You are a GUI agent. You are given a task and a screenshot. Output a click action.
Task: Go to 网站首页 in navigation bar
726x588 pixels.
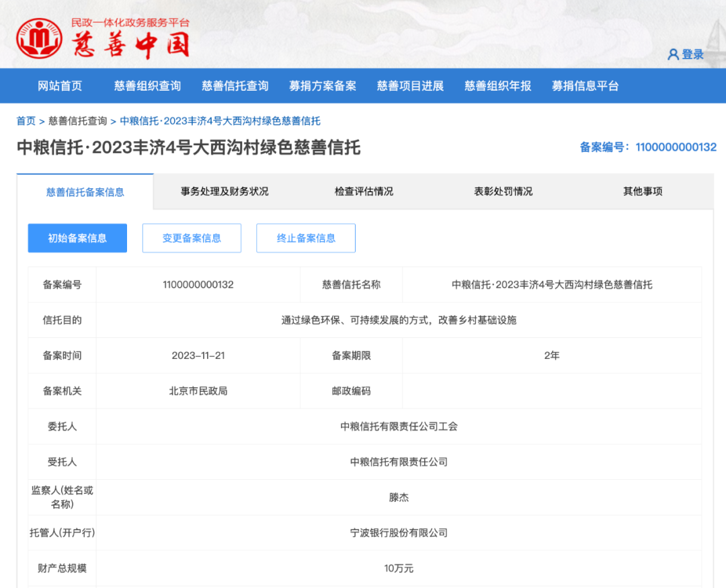(x=60, y=86)
